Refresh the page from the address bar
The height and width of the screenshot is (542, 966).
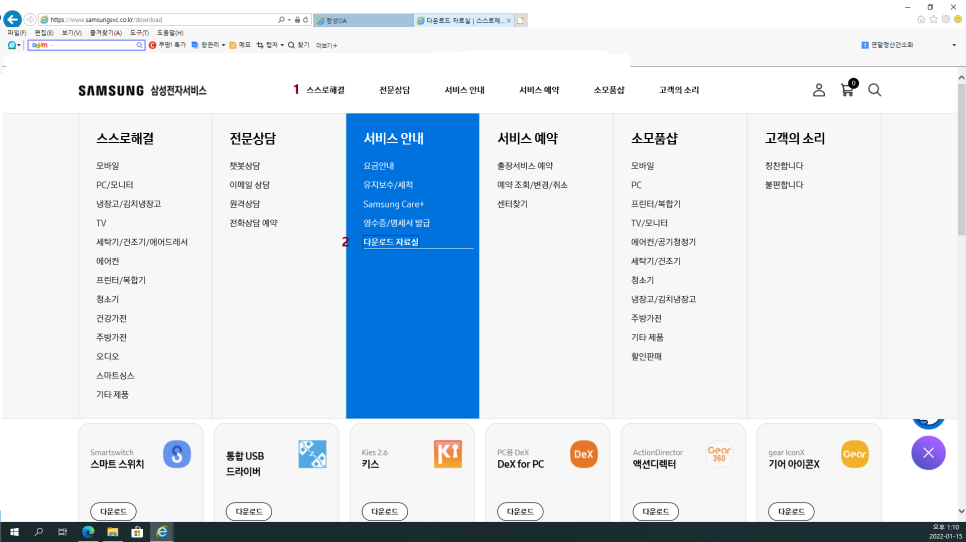click(x=306, y=20)
